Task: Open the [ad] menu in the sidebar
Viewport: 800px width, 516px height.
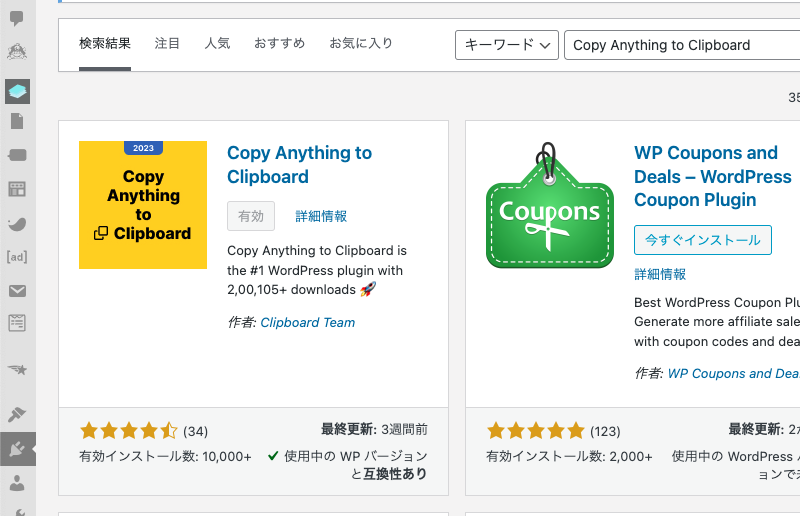Action: [17, 257]
